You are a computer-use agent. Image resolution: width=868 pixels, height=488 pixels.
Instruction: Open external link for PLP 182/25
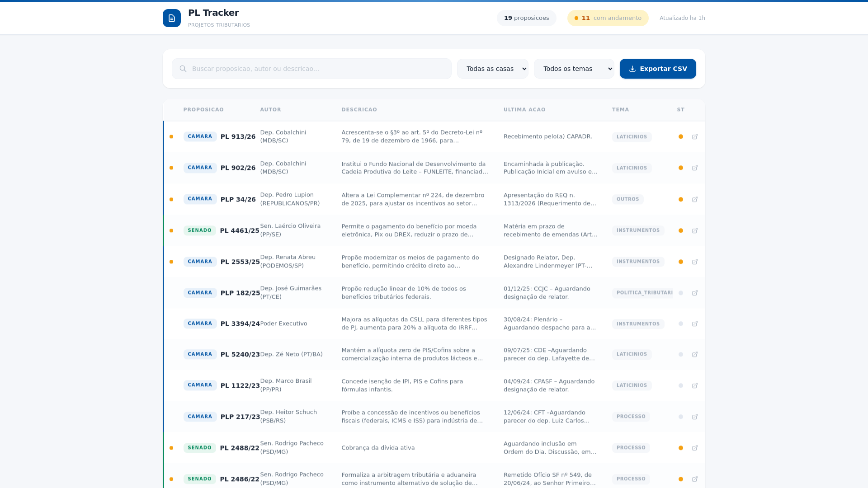click(x=695, y=293)
